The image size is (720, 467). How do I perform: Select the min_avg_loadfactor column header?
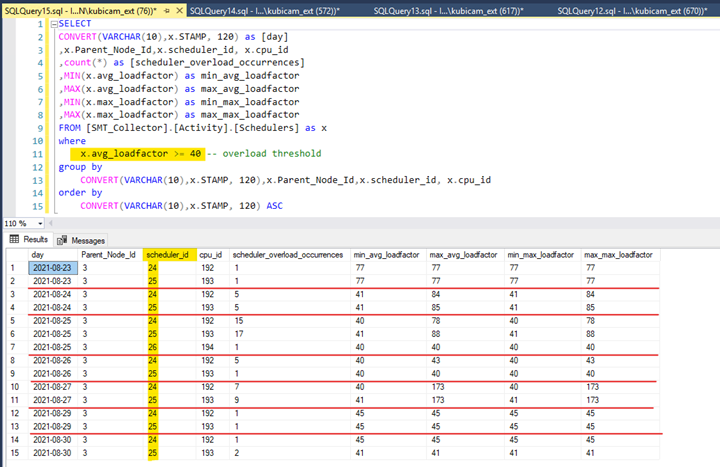pos(388,255)
